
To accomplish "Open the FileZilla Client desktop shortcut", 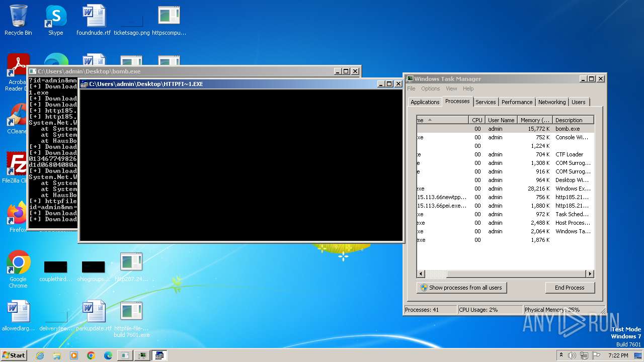I will tap(16, 168).
